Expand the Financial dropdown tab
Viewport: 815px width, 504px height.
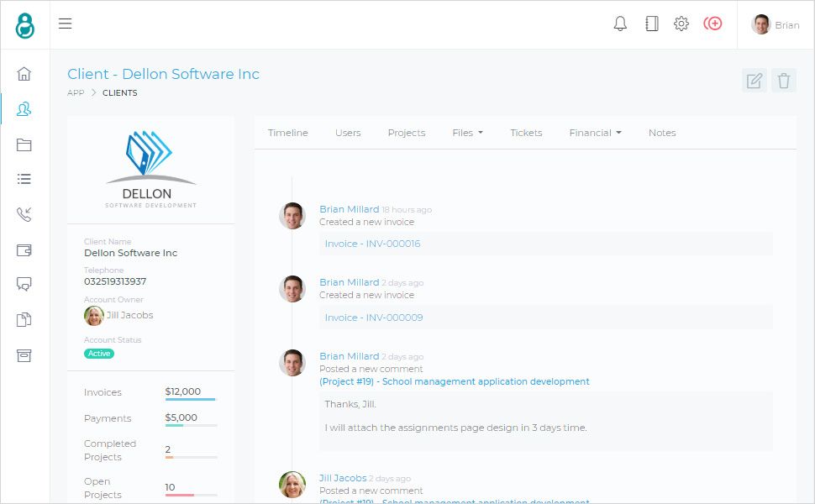click(x=595, y=133)
